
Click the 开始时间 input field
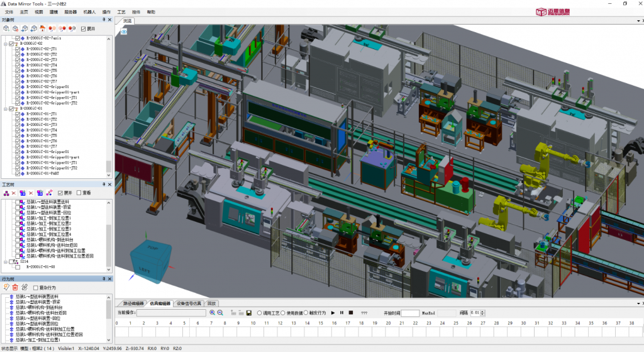tap(410, 313)
